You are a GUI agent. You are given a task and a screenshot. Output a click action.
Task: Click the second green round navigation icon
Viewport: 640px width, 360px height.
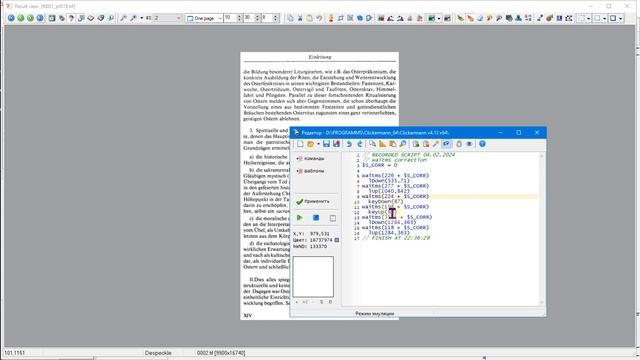pyautogui.click(x=21, y=18)
